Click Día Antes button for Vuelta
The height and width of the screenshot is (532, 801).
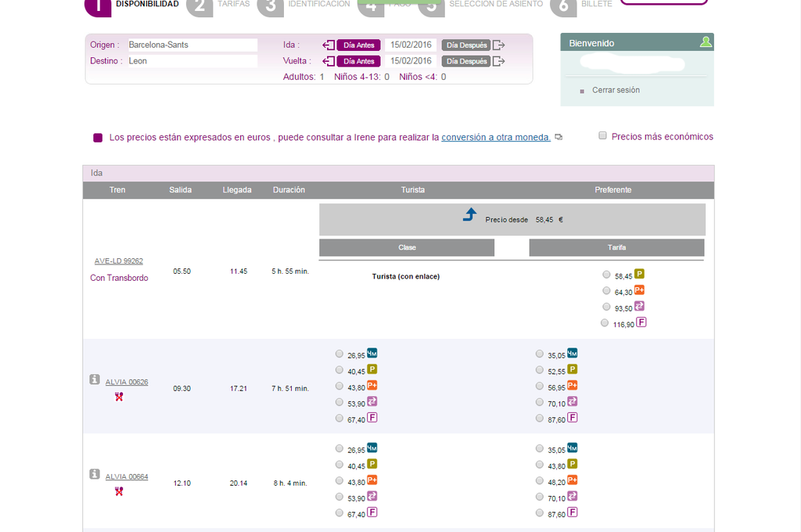tap(358, 61)
